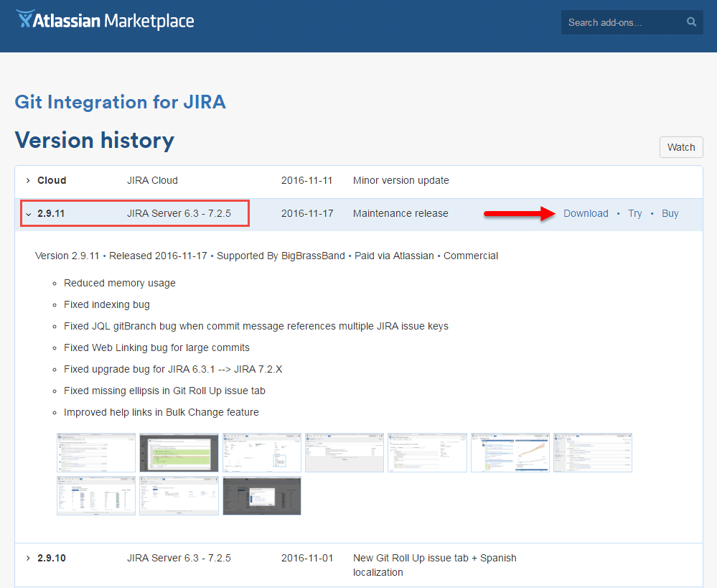Screen dimensions: 717x588
Task: Click the '2016-11-11' release date
Action: [307, 180]
